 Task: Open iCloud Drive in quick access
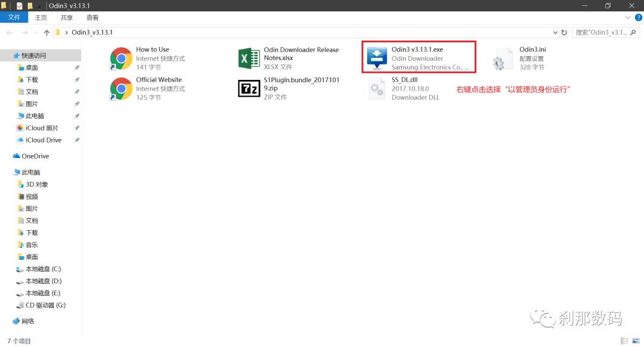[43, 140]
